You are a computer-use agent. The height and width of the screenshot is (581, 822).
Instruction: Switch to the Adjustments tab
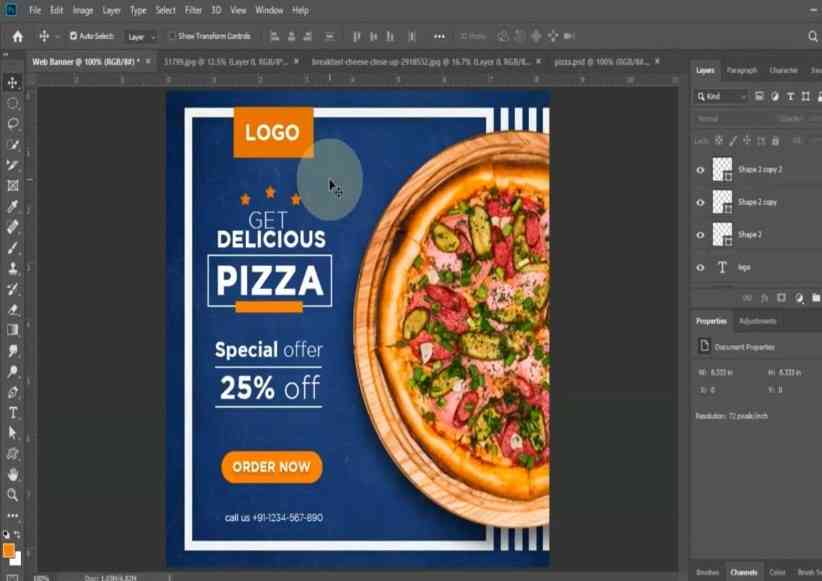757,321
